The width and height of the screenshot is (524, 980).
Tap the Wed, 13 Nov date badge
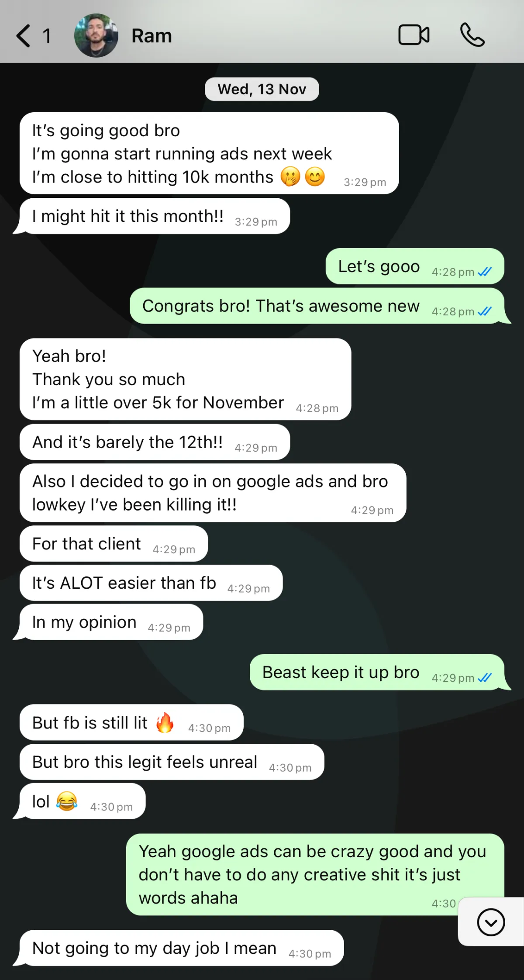pos(262,89)
